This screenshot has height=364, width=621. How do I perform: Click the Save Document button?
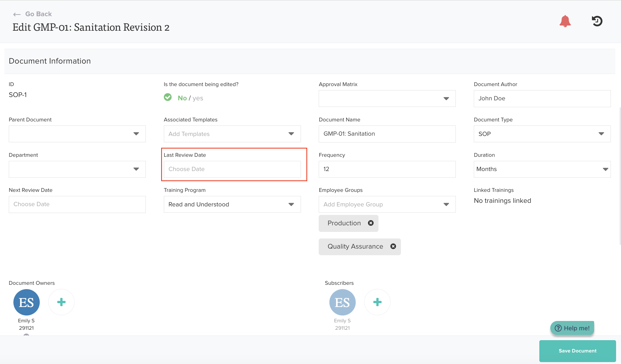tap(577, 351)
